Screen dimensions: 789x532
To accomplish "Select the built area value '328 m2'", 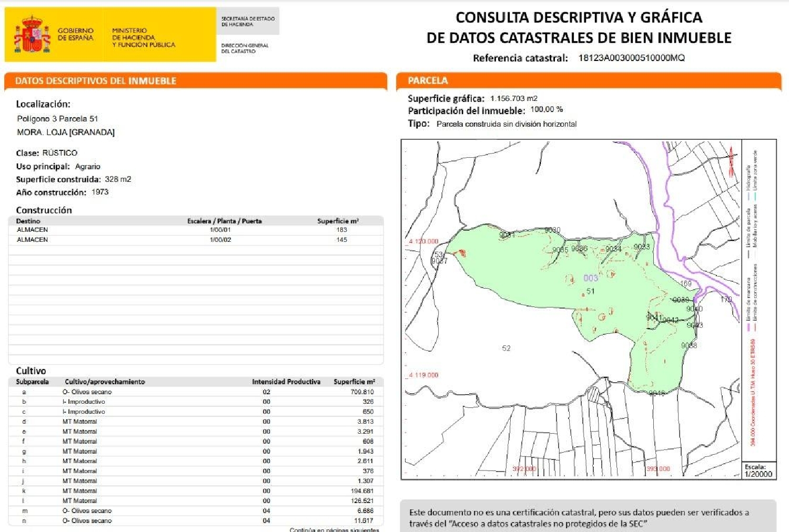I will [118, 179].
